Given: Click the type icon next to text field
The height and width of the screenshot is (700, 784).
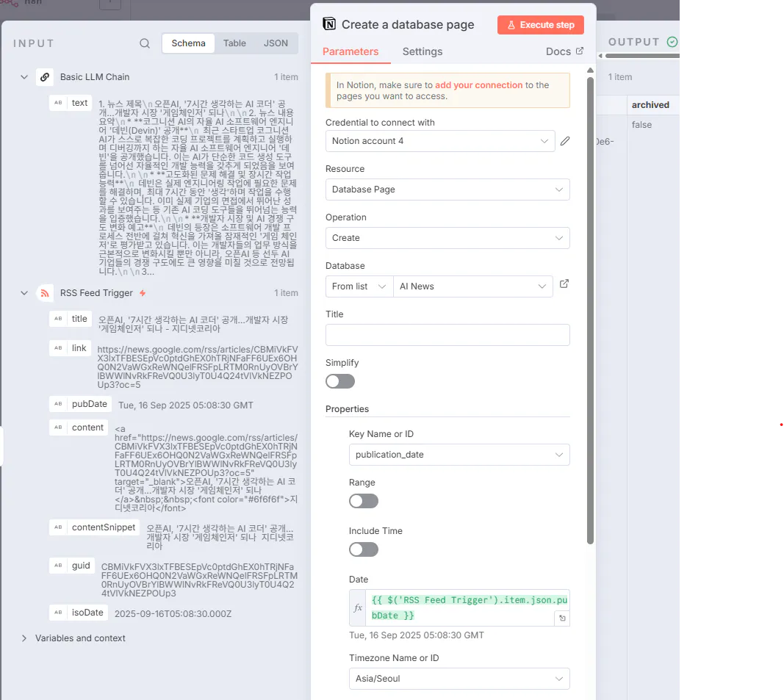Looking at the screenshot, I should (x=58, y=103).
